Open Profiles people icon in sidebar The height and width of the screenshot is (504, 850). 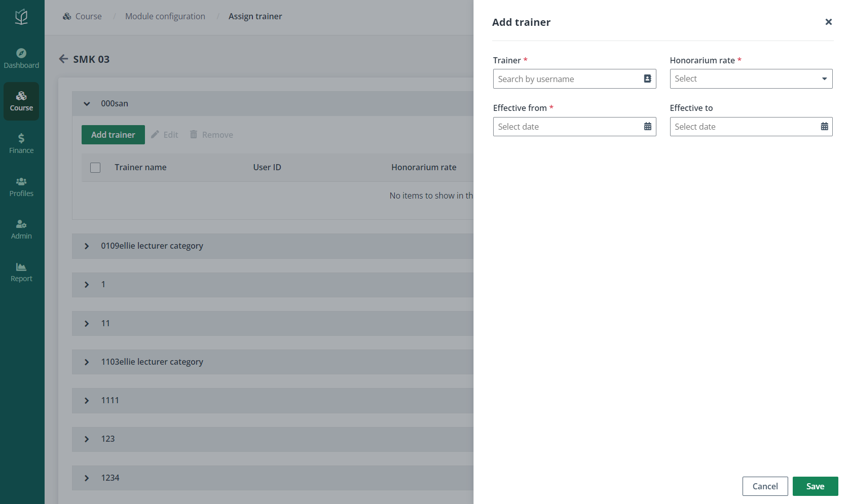[x=21, y=181]
